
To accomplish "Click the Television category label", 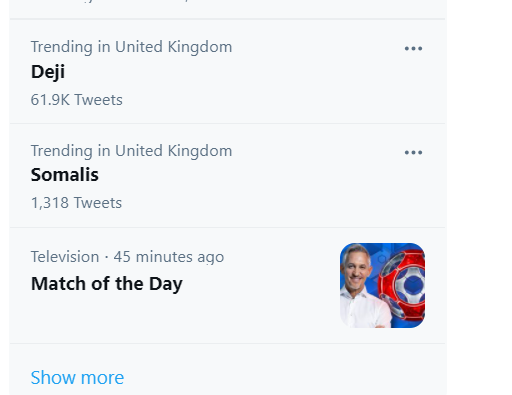I will click(x=65, y=257).
